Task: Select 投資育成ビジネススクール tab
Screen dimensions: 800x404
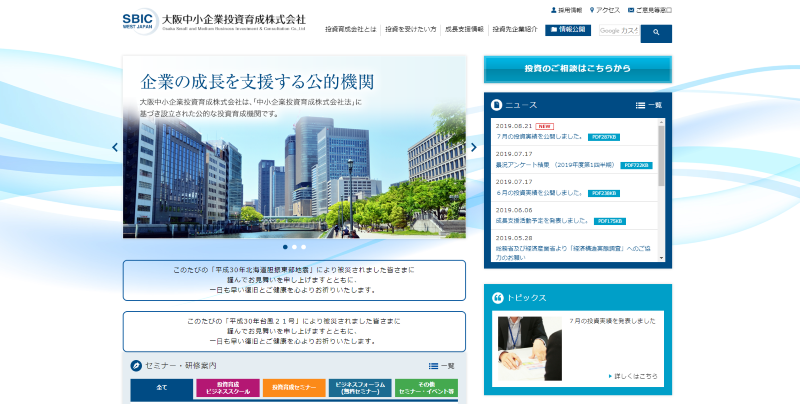Action: tap(228, 388)
